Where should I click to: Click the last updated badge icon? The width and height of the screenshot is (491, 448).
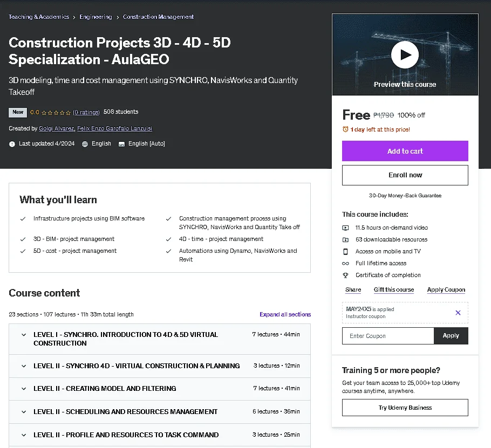(x=12, y=144)
